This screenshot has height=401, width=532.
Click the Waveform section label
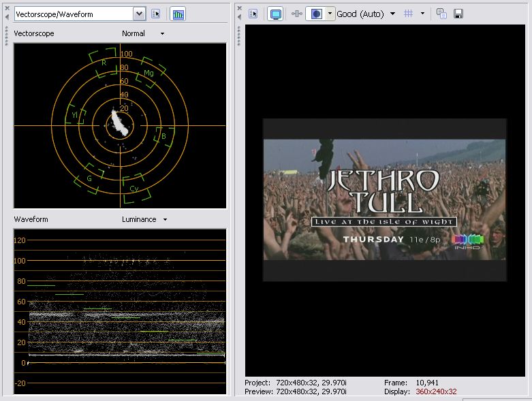pyautogui.click(x=31, y=219)
